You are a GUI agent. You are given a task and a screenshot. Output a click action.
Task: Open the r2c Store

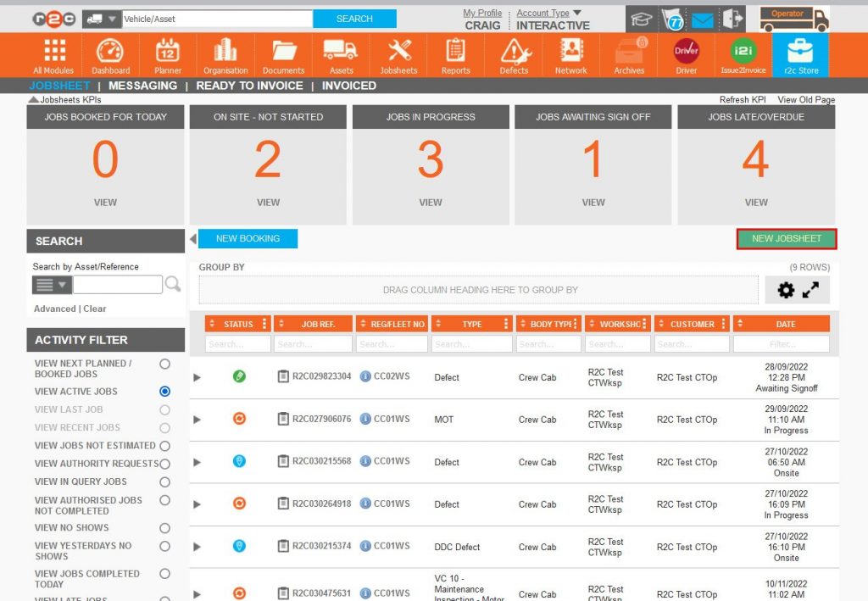tap(800, 54)
